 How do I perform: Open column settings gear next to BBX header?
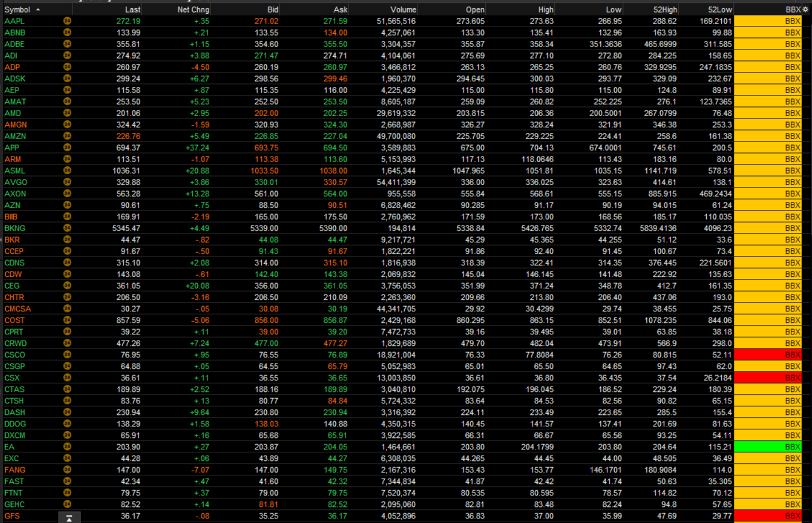tap(805, 10)
